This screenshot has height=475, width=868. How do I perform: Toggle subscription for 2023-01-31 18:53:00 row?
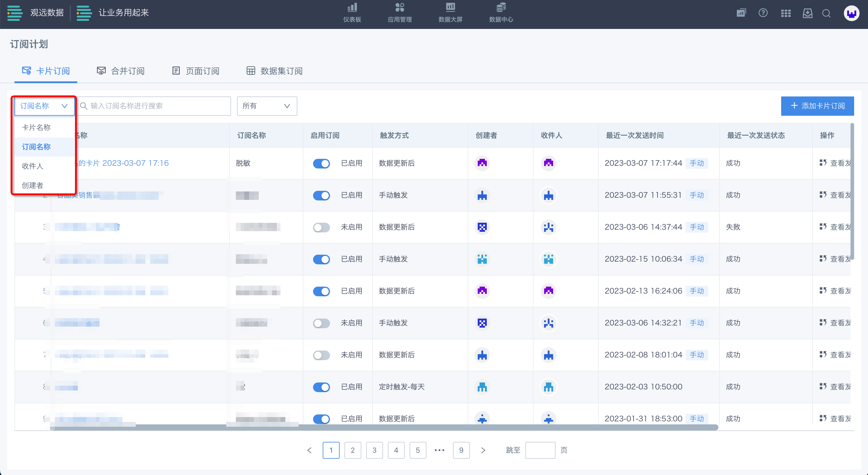point(321,419)
